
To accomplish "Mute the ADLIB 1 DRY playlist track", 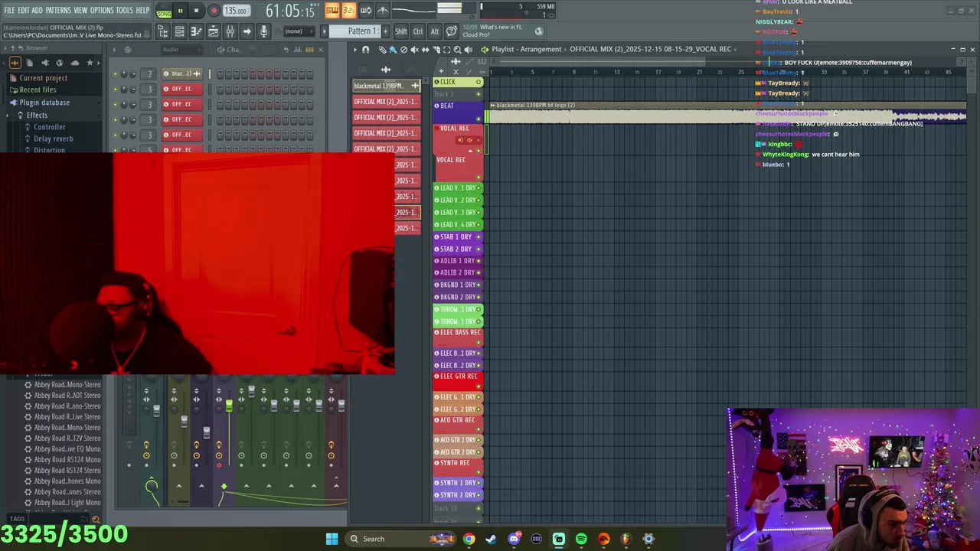I will click(479, 261).
